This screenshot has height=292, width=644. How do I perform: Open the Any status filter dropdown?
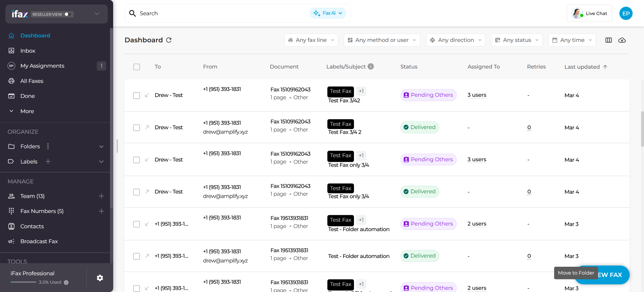click(x=517, y=40)
